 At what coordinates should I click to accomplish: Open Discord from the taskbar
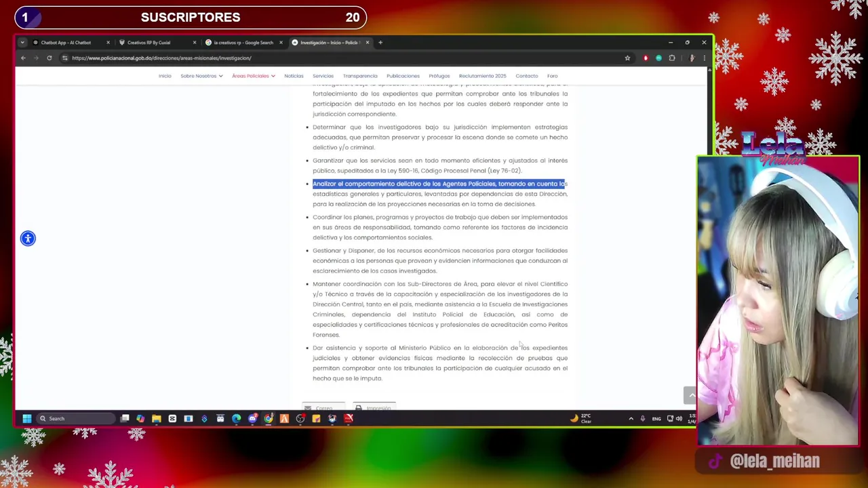point(252,418)
